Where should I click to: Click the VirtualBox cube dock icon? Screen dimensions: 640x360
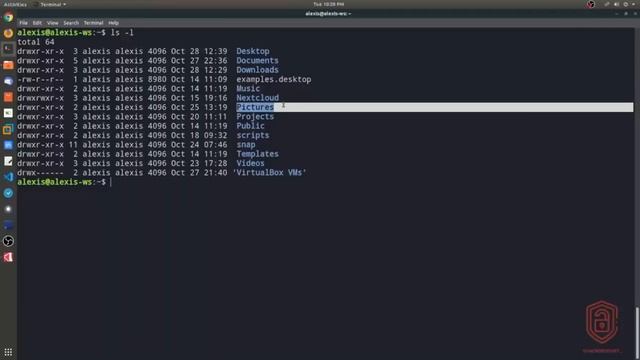point(8,129)
